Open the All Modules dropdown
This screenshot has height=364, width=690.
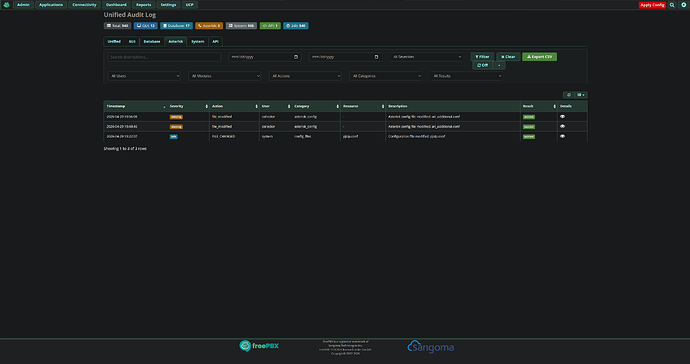coord(224,76)
